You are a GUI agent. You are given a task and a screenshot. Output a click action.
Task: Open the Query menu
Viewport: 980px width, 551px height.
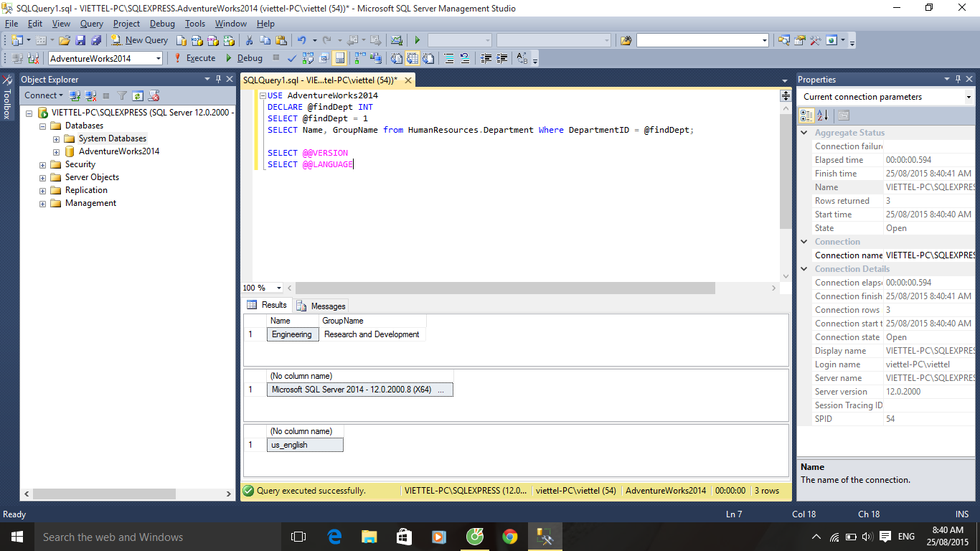(91, 24)
